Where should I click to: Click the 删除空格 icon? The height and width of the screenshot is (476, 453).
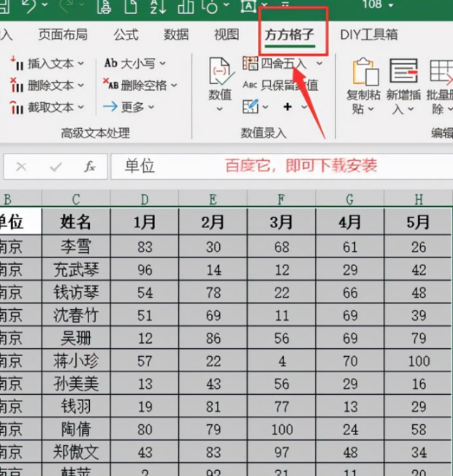[x=110, y=84]
